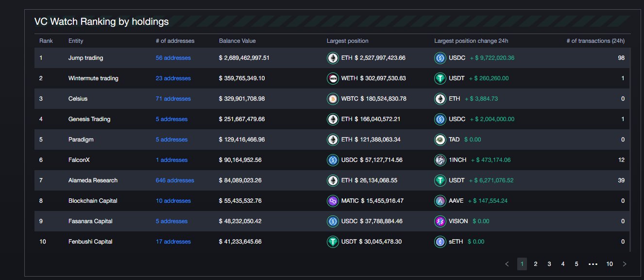644x280 pixels.
Task: Select page 2 in pagination
Action: [x=536, y=264]
